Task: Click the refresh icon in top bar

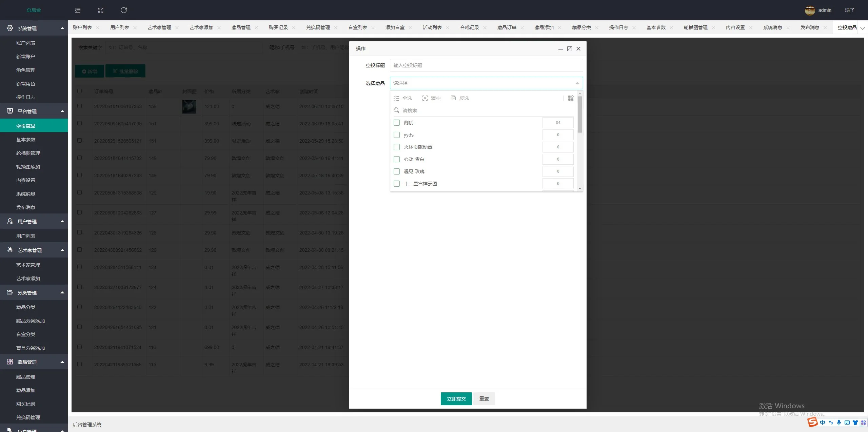Action: [x=124, y=10]
